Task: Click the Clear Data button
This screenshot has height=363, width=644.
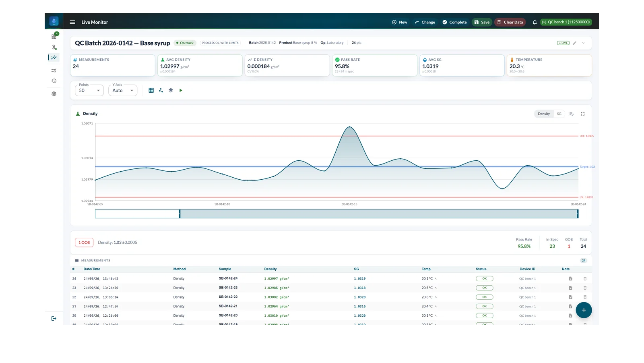Action: pos(510,22)
